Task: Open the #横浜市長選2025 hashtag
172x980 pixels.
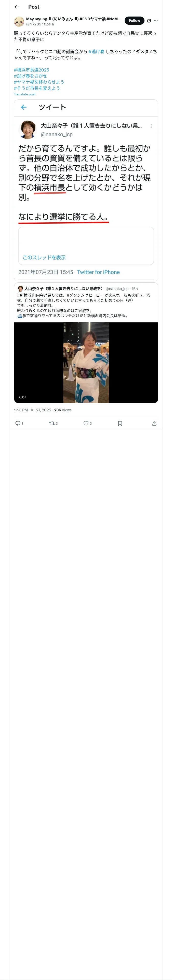Action: (32, 70)
